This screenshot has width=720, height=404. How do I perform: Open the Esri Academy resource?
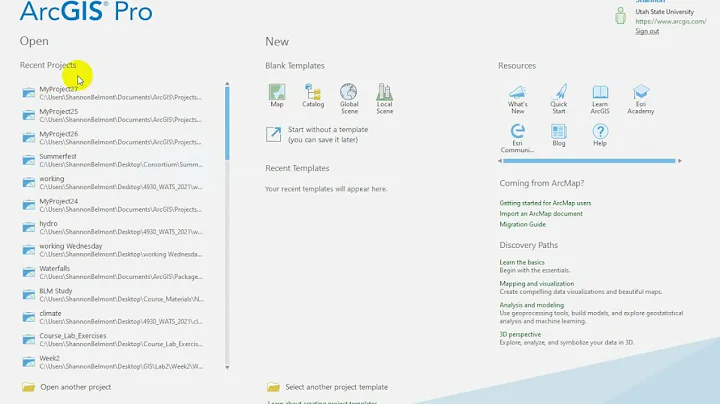641,99
